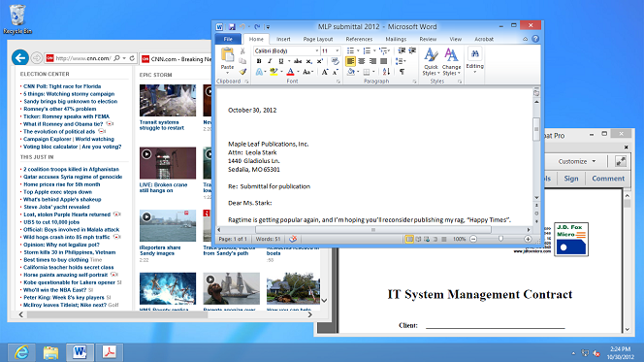The width and height of the screenshot is (644, 362).
Task: Click the Shrink Font button
Action: click(x=336, y=72)
